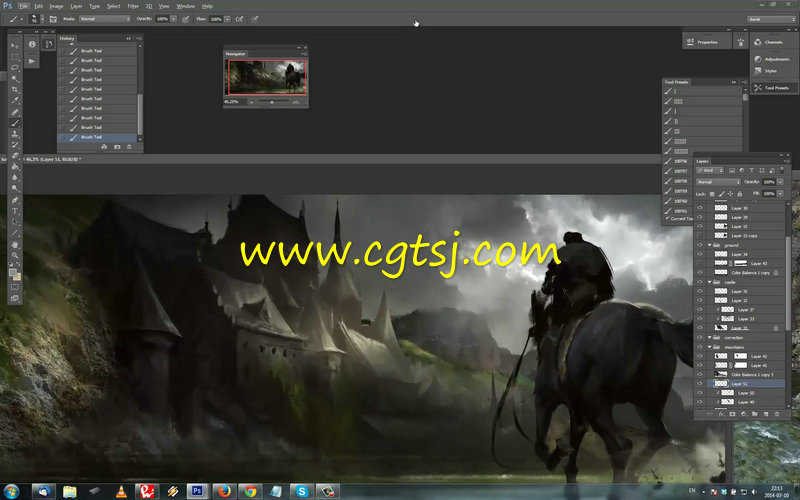Open the brush blending Mode dropdown
The width and height of the screenshot is (800, 500).
(105, 19)
